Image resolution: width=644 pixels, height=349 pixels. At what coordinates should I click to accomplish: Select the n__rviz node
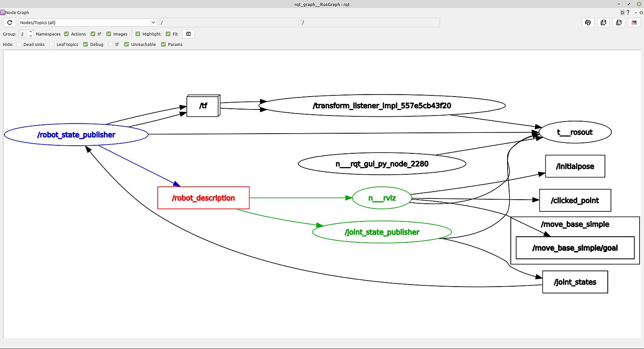coord(382,198)
